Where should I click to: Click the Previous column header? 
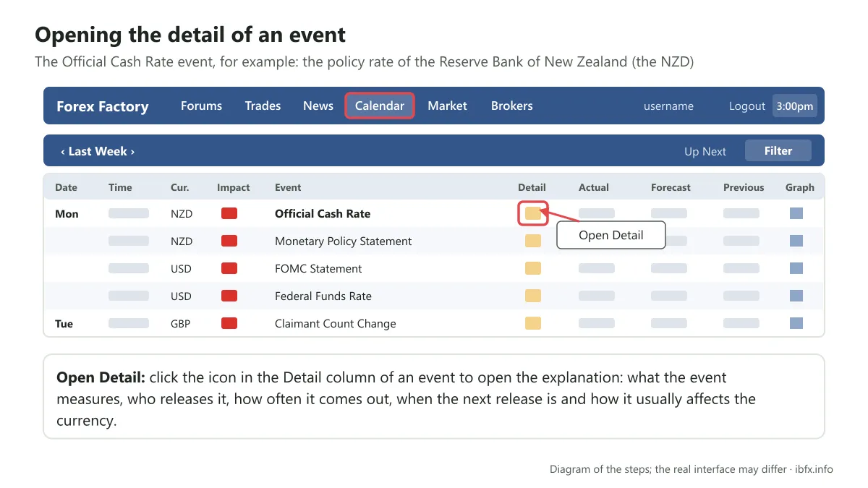744,187
